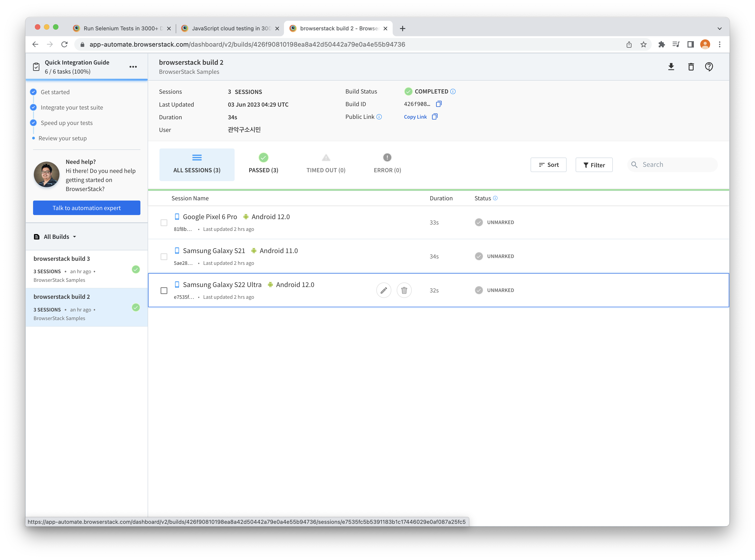Open Quick Integration Guide three-dots menu

tap(133, 67)
